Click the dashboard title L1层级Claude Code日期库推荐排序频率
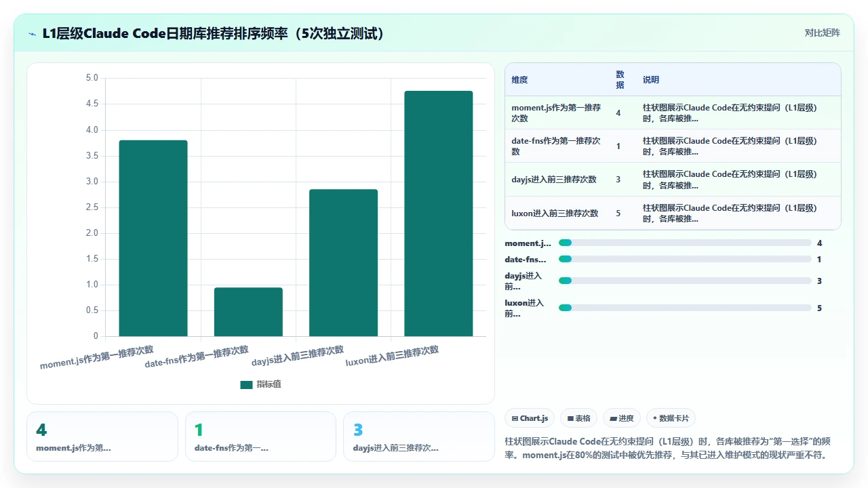This screenshot has height=488, width=868. tap(214, 33)
